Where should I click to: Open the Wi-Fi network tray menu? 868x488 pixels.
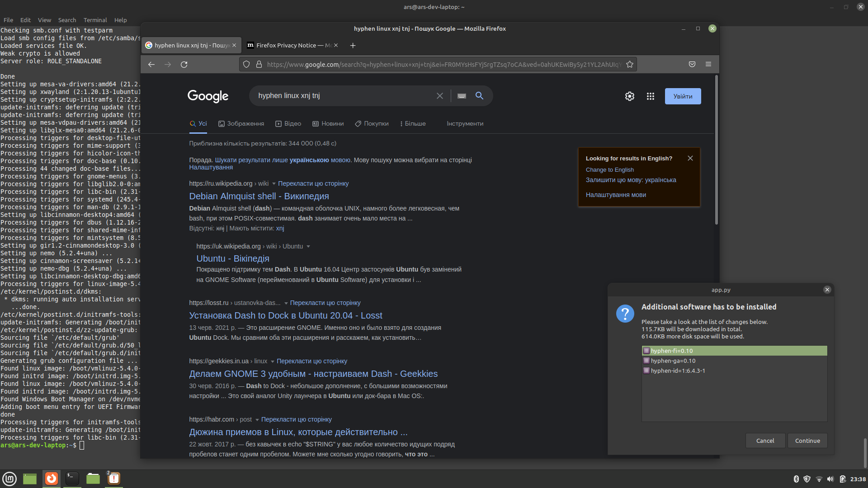(x=819, y=479)
